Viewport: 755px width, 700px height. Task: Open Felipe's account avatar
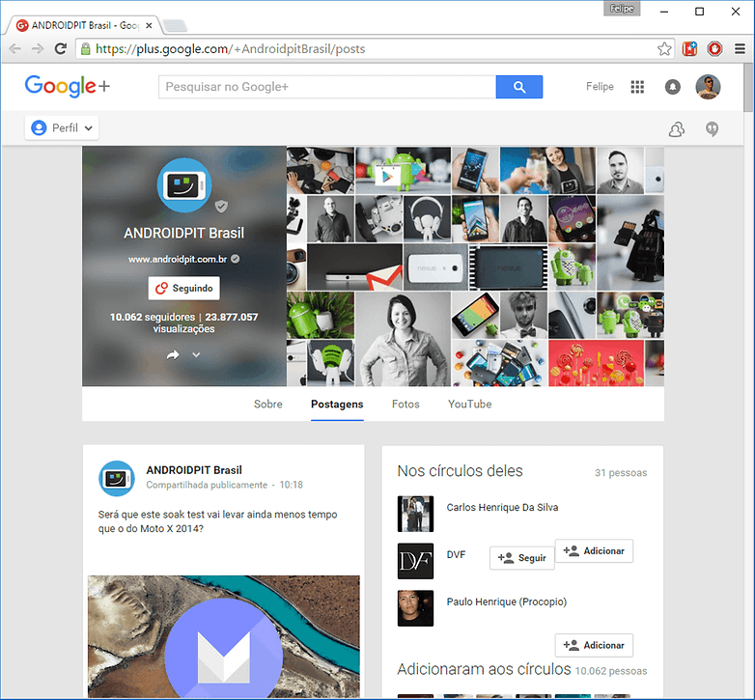(708, 87)
